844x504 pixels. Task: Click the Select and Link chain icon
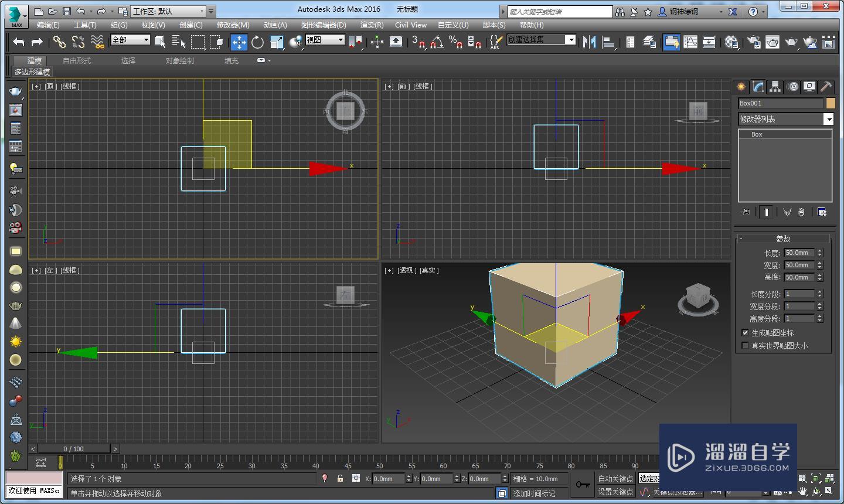pyautogui.click(x=59, y=42)
